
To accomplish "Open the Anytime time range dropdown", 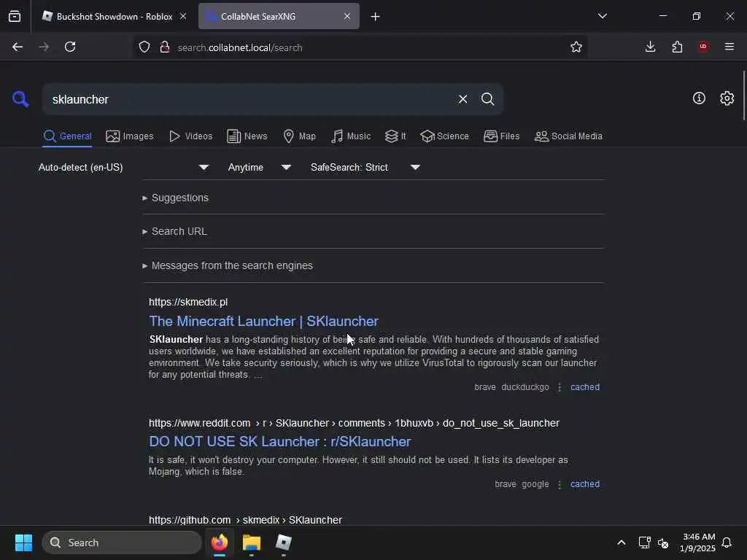I will pos(259,167).
